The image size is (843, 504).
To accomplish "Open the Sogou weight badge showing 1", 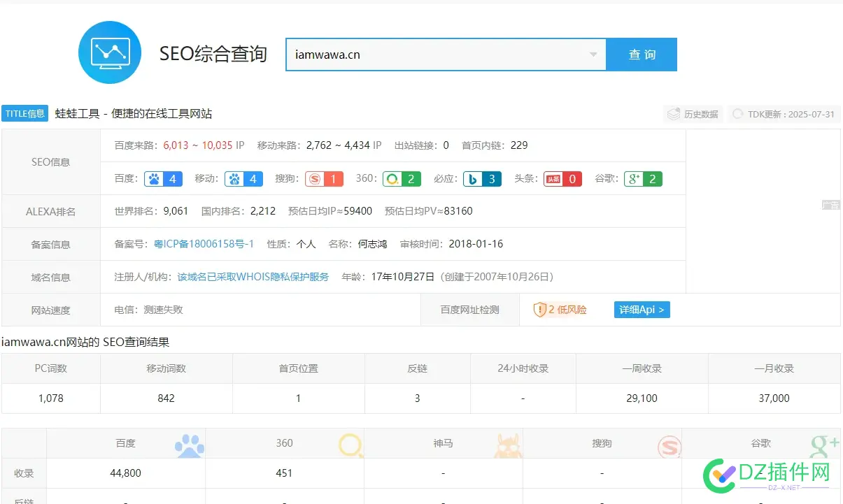I will pyautogui.click(x=323, y=179).
